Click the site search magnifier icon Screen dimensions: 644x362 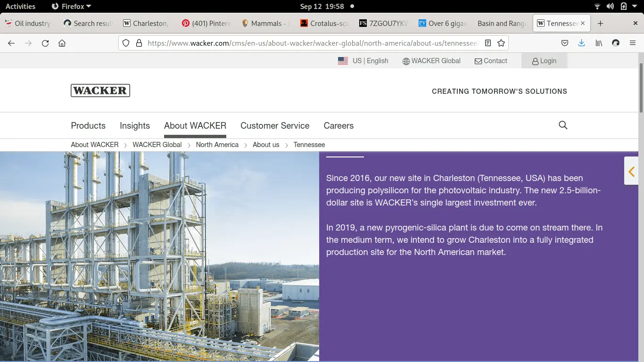click(563, 125)
